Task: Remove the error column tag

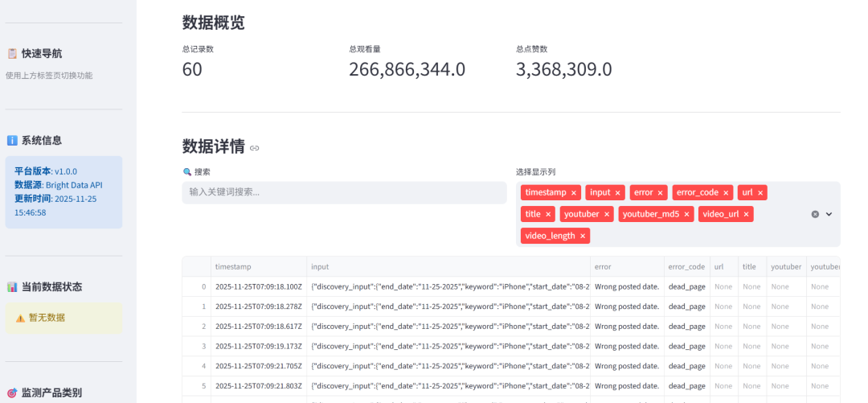Action: [660, 193]
